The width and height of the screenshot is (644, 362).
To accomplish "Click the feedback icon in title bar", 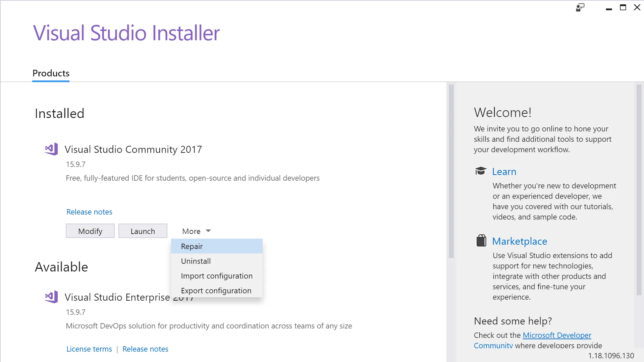I will pyautogui.click(x=580, y=7).
